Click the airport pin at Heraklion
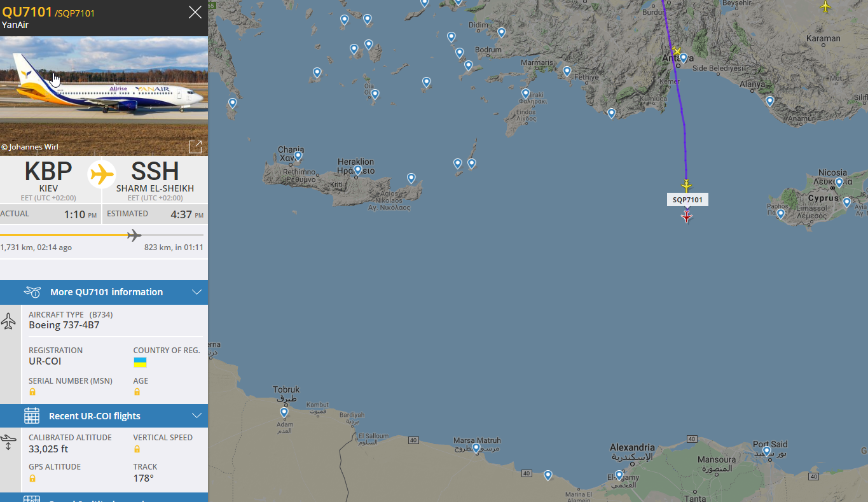 357,170
